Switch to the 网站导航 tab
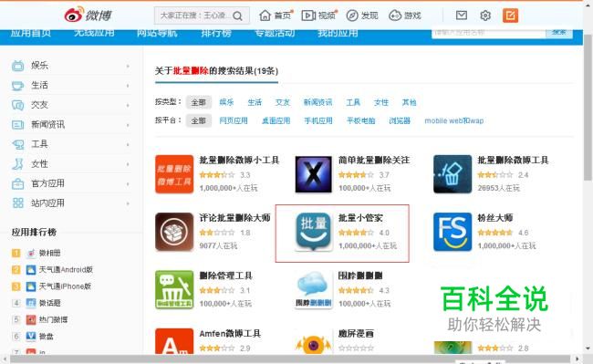 [157, 33]
